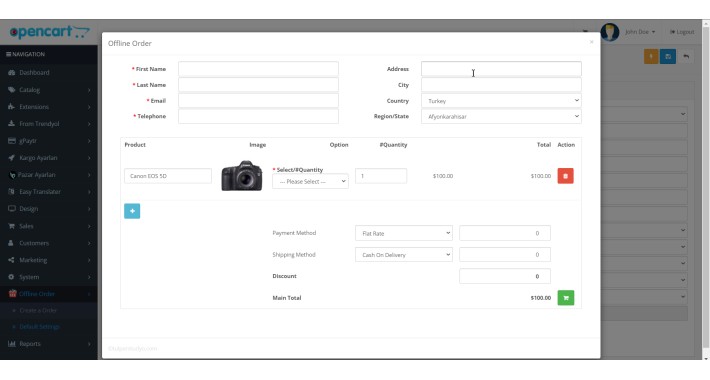Click the Last Name input field

(258, 85)
